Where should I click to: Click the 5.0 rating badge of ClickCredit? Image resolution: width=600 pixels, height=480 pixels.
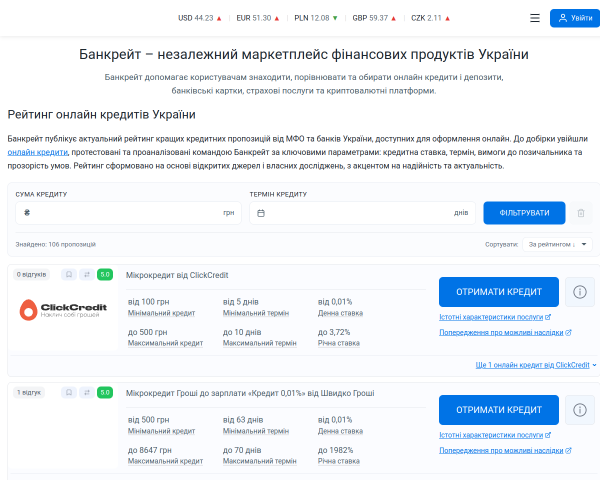[105, 274]
